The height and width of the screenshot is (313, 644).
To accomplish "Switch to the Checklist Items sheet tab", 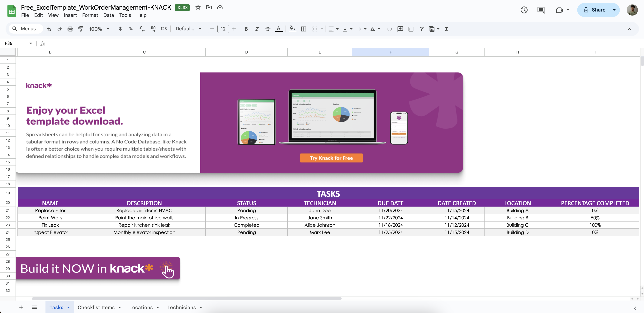I will pos(96,307).
